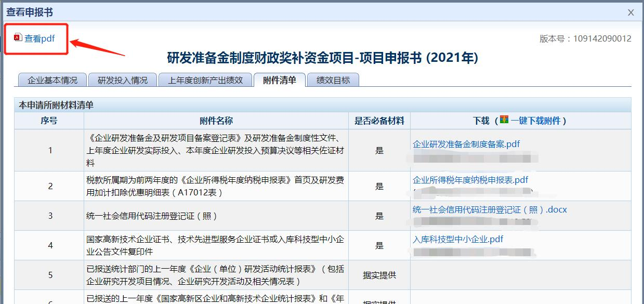Image resolution: width=644 pixels, height=304 pixels.
Task: Click the 序号 column header
Action: 49,121
